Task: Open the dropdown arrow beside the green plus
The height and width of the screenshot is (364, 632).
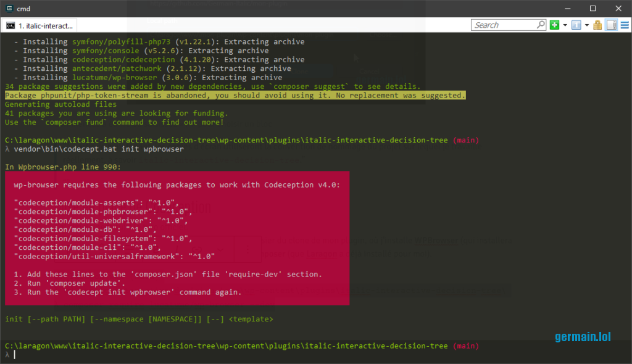Action: click(x=565, y=25)
